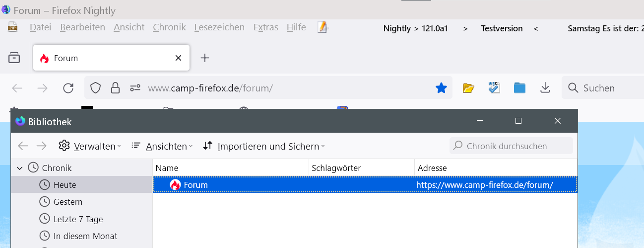Click the blue folder toolbar icon

click(x=519, y=88)
